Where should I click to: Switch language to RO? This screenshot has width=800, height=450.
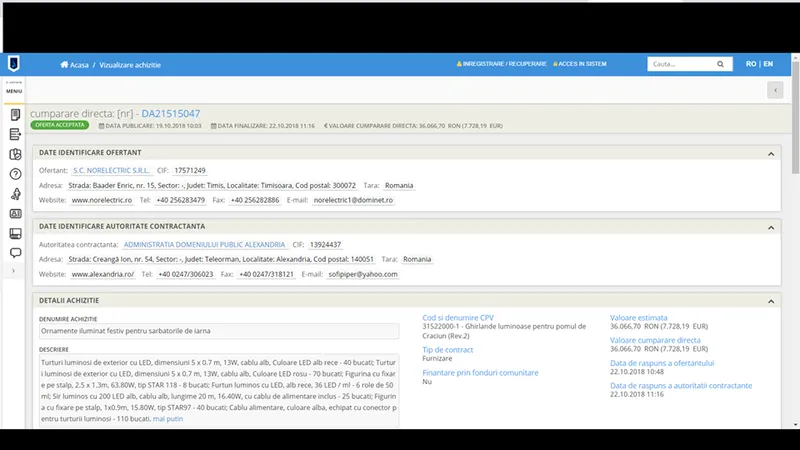click(x=751, y=64)
